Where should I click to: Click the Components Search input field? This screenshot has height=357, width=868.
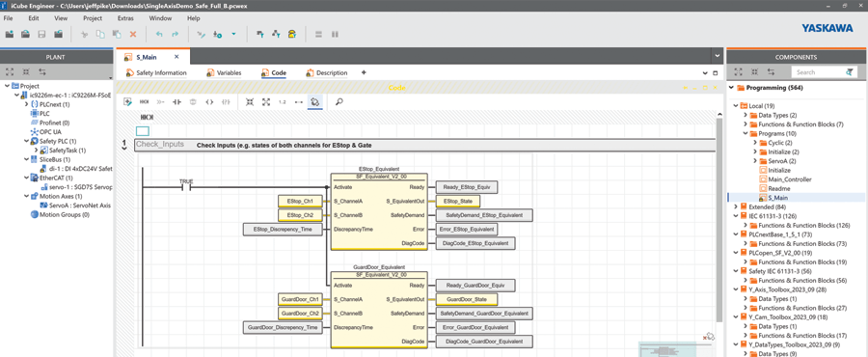click(819, 72)
